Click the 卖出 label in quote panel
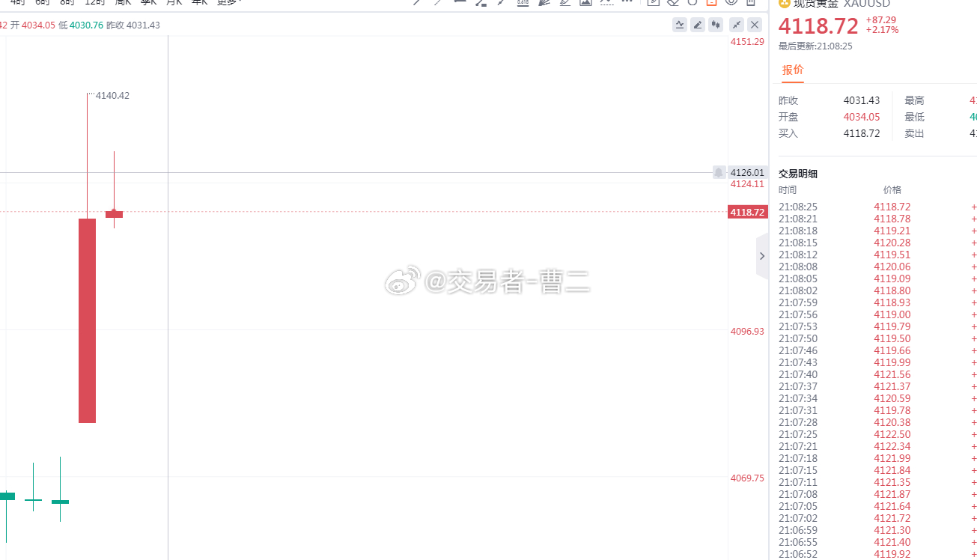The image size is (977, 560). tap(914, 133)
